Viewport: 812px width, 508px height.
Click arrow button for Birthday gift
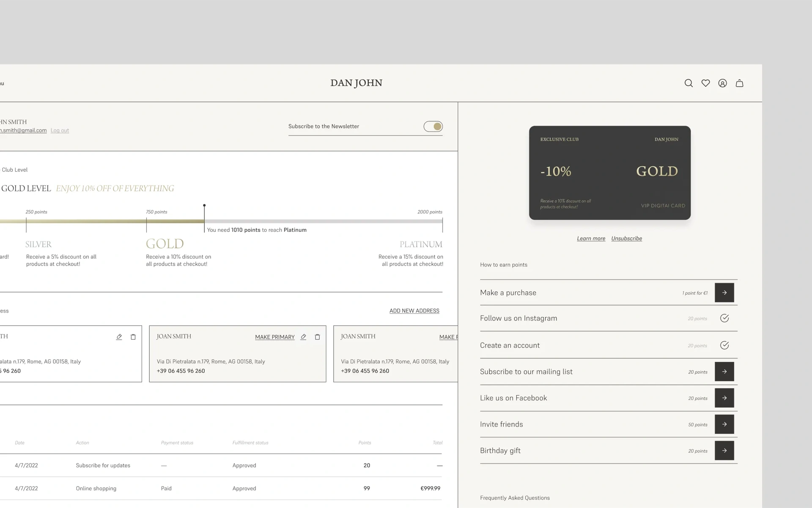click(x=724, y=450)
